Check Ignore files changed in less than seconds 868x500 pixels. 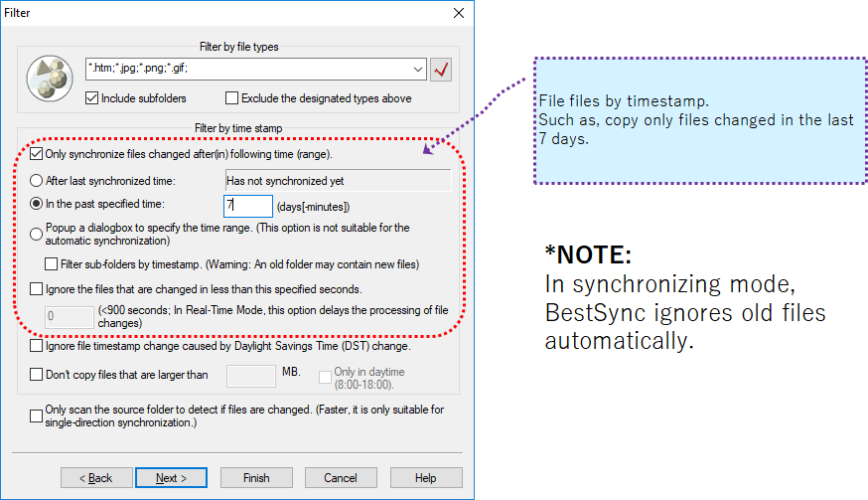click(36, 289)
